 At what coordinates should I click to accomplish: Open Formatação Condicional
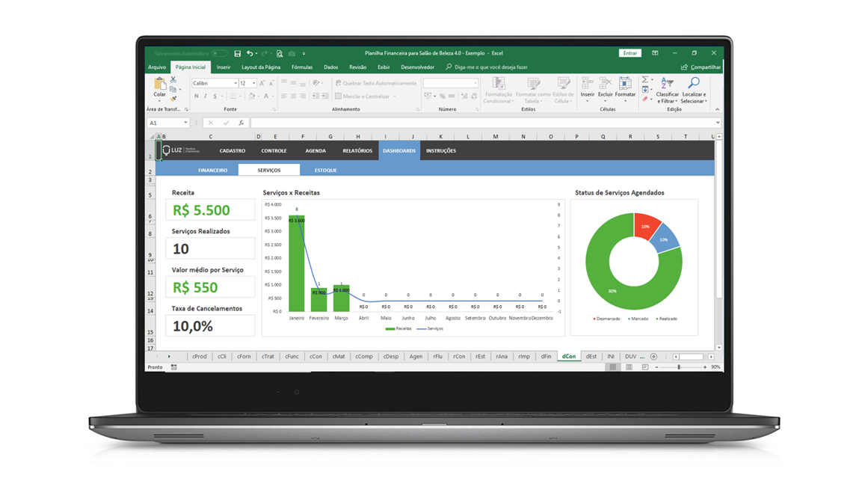click(x=498, y=91)
